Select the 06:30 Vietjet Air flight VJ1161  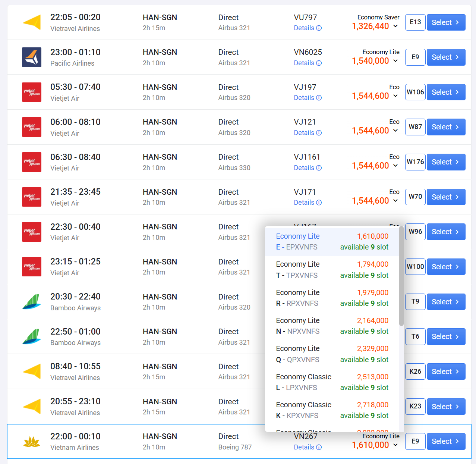(x=446, y=162)
